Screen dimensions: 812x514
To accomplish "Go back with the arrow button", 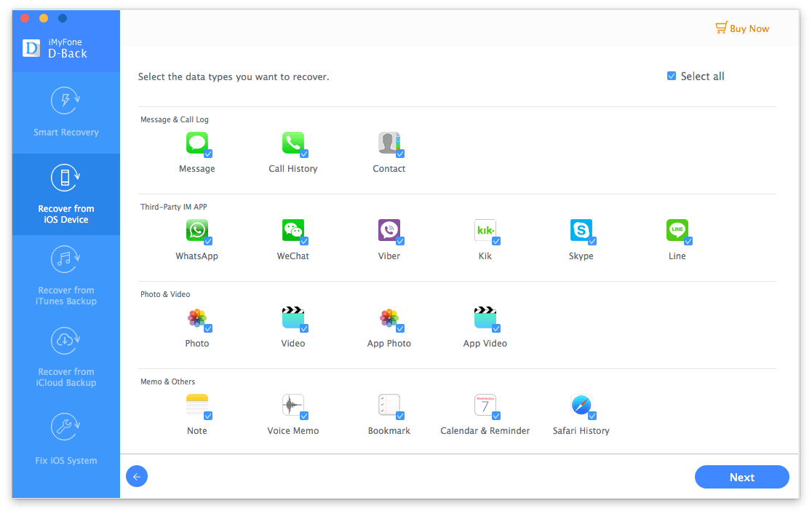I will click(137, 477).
